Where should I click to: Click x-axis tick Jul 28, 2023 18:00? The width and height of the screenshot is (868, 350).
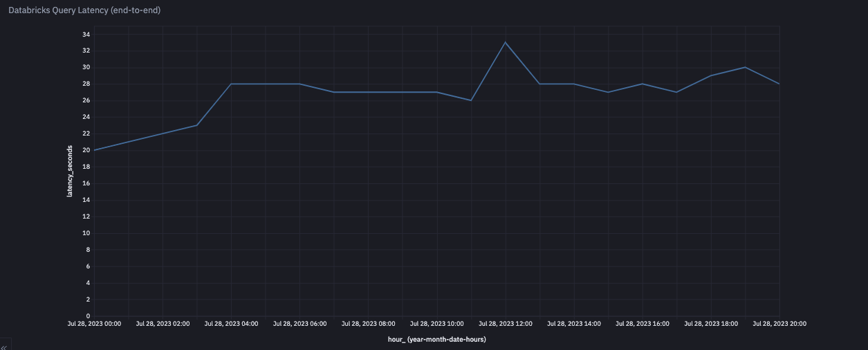[x=711, y=323]
